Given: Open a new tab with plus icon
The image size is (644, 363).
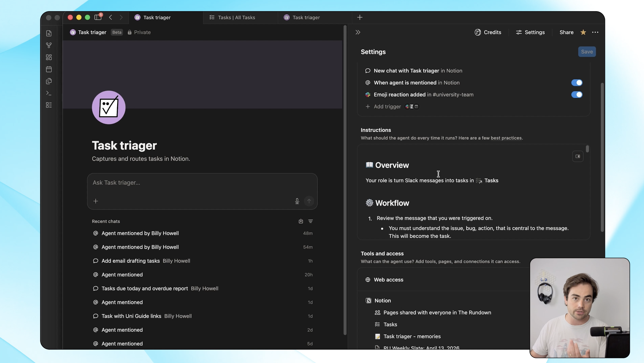Looking at the screenshot, I should pos(360,17).
